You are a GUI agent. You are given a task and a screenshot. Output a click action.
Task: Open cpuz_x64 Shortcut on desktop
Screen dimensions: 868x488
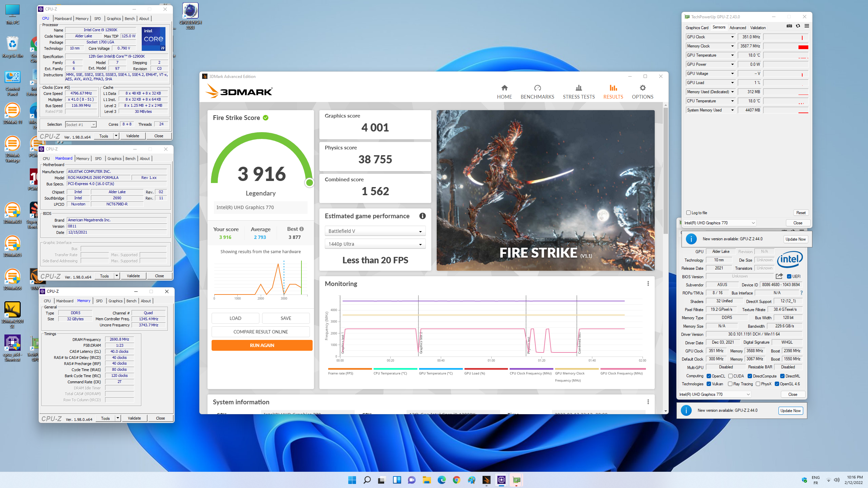click(x=12, y=348)
